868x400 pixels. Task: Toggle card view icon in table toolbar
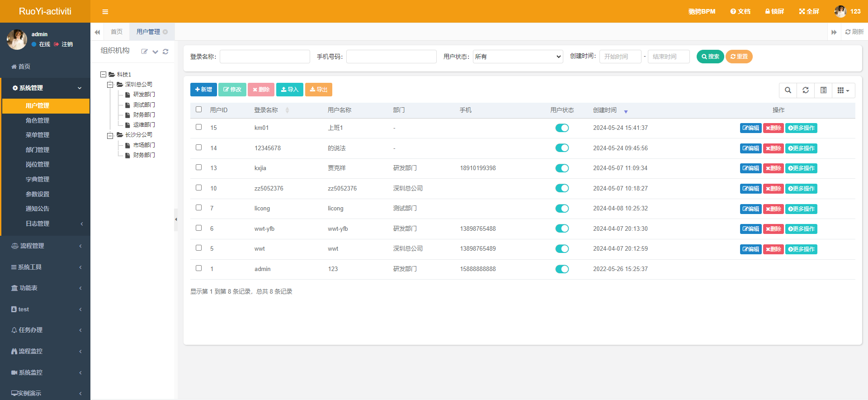pyautogui.click(x=823, y=90)
